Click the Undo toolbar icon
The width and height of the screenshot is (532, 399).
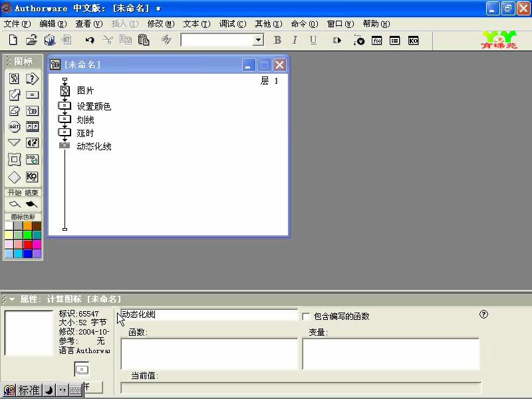tap(90, 40)
